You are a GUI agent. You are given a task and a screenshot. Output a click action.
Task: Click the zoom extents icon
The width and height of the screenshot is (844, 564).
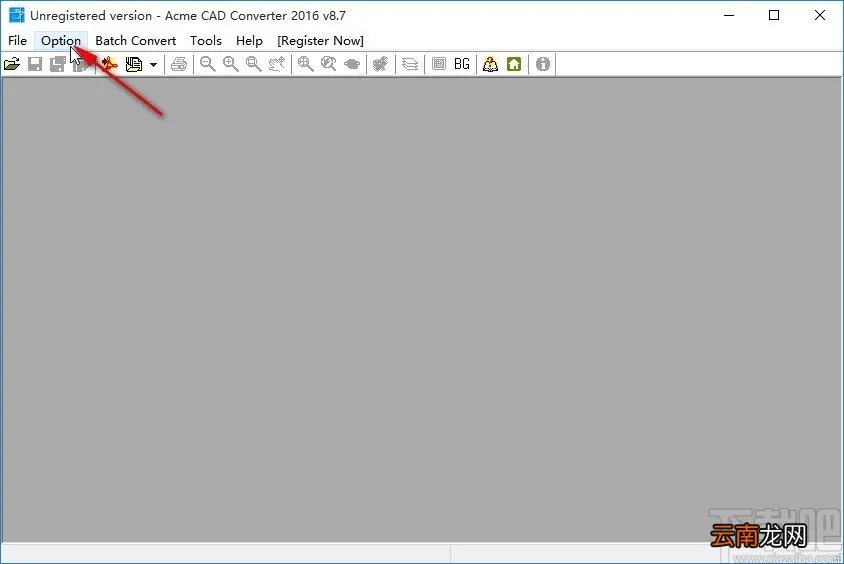[x=306, y=64]
